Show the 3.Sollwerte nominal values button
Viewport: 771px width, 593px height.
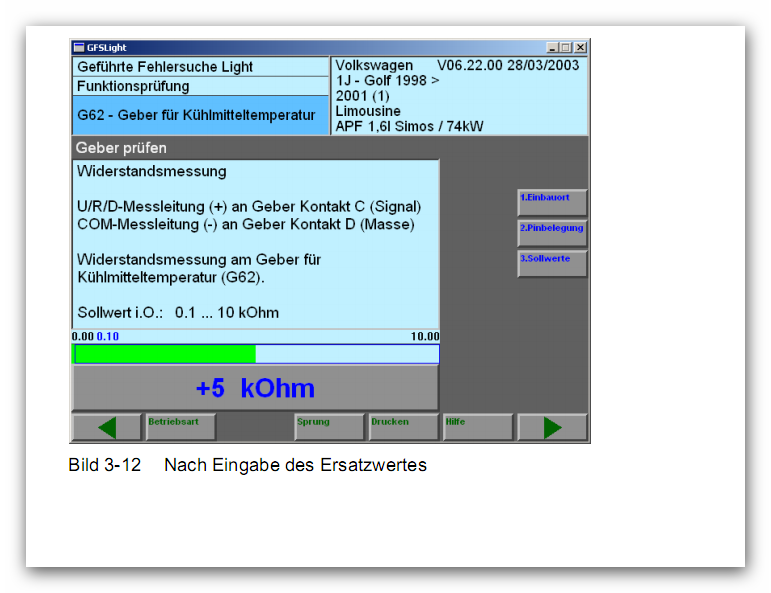552,264
